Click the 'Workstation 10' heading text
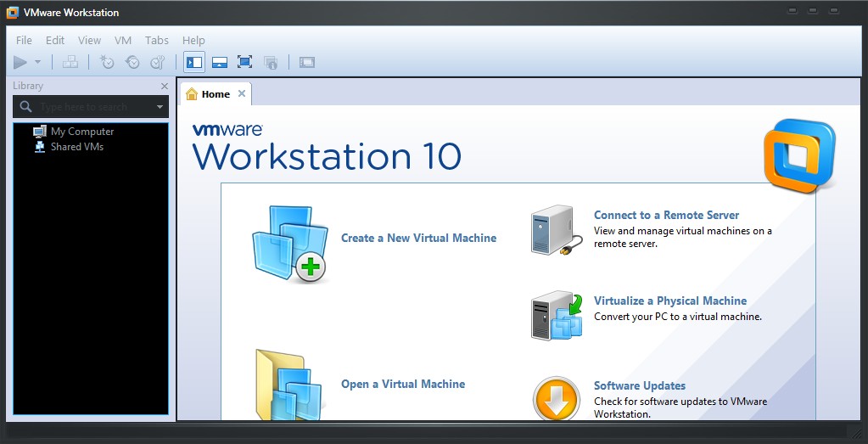This screenshot has width=868, height=444. [327, 156]
